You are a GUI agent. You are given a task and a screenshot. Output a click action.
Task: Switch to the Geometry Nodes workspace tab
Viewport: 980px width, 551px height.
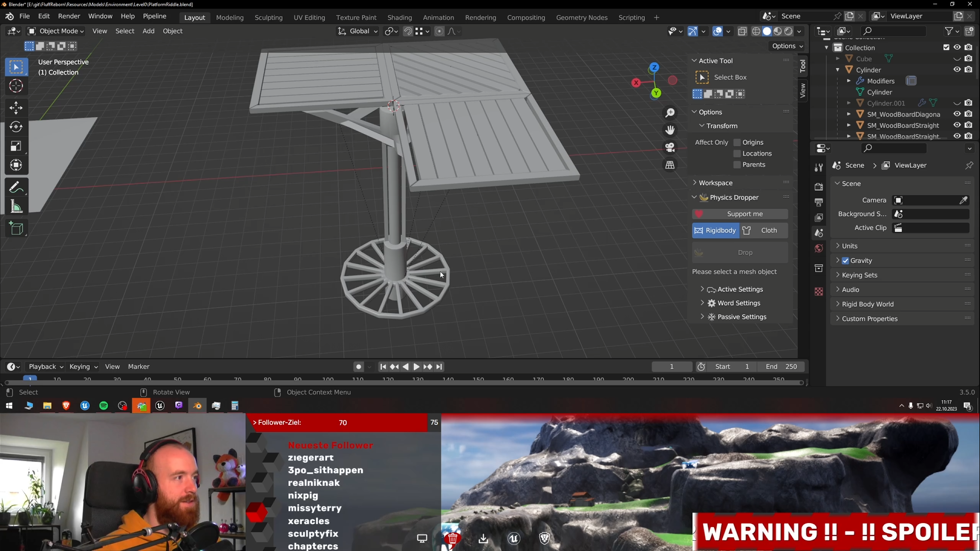coord(582,17)
